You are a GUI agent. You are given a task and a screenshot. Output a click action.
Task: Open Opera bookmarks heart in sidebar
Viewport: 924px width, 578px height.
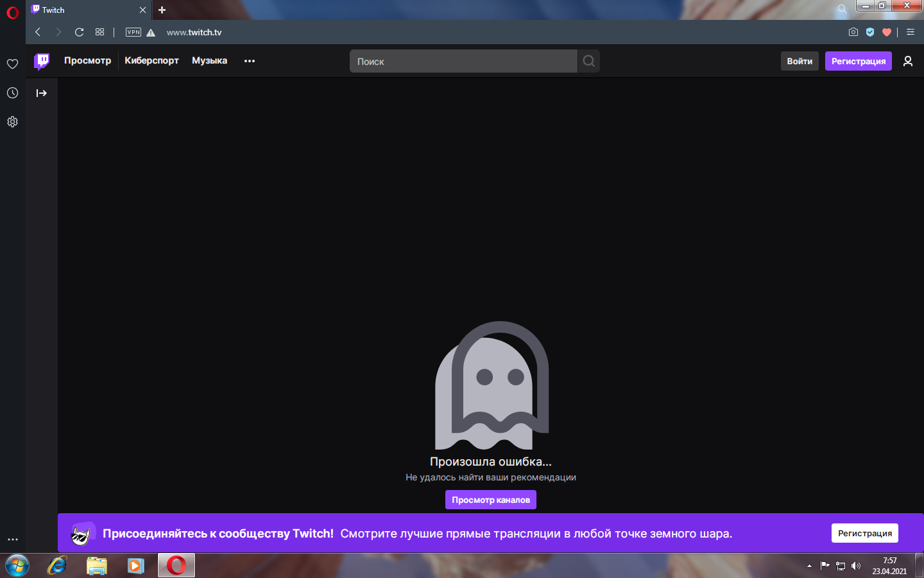[x=12, y=64]
